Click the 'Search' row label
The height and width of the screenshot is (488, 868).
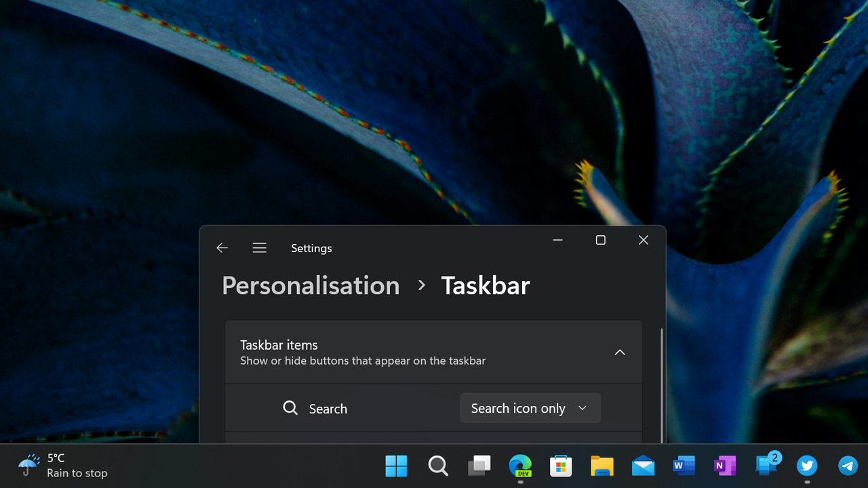click(328, 409)
